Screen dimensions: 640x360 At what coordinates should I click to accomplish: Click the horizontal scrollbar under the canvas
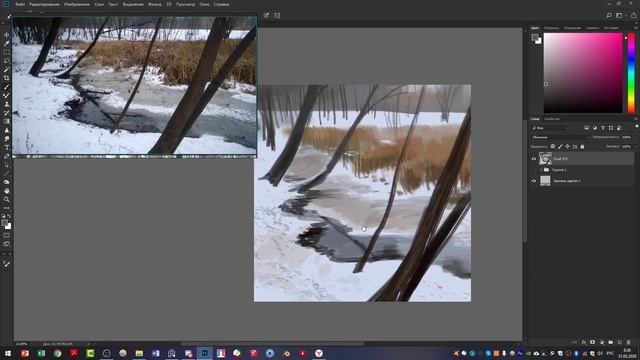[272, 344]
